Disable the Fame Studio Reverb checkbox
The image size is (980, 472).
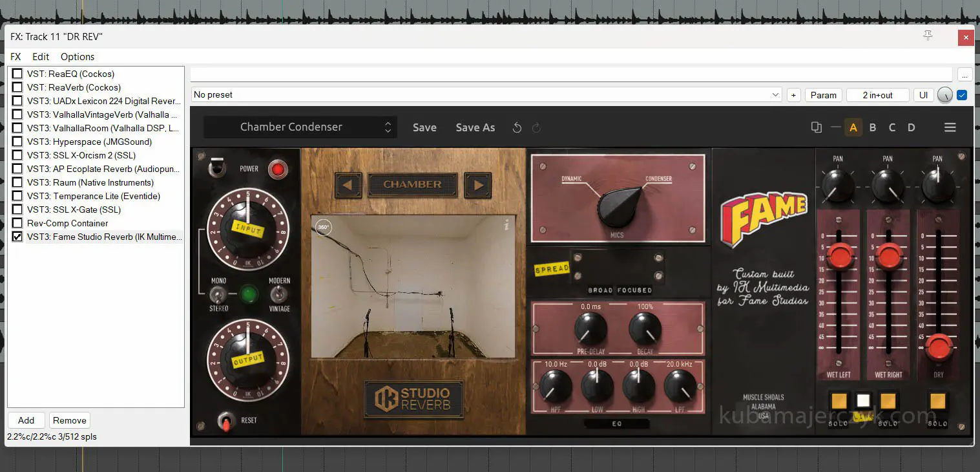click(17, 237)
